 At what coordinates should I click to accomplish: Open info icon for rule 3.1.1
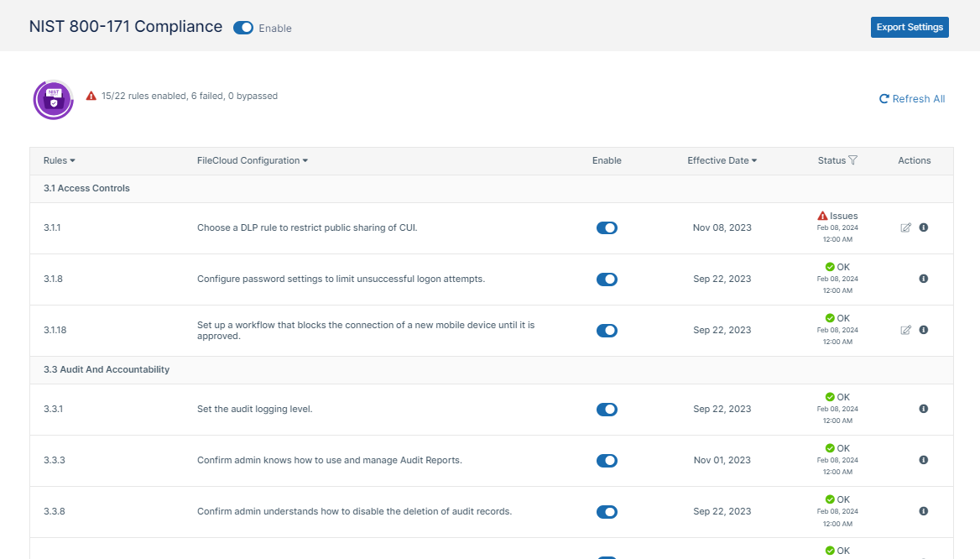(x=924, y=227)
